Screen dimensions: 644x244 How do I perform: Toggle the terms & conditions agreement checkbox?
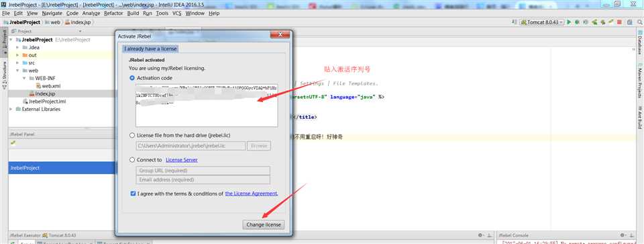point(133,194)
